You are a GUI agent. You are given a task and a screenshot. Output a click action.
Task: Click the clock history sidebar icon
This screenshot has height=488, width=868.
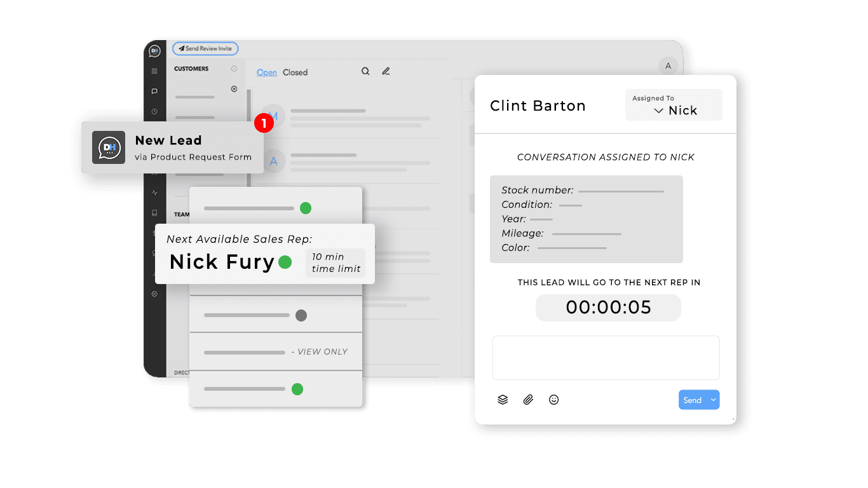click(154, 111)
